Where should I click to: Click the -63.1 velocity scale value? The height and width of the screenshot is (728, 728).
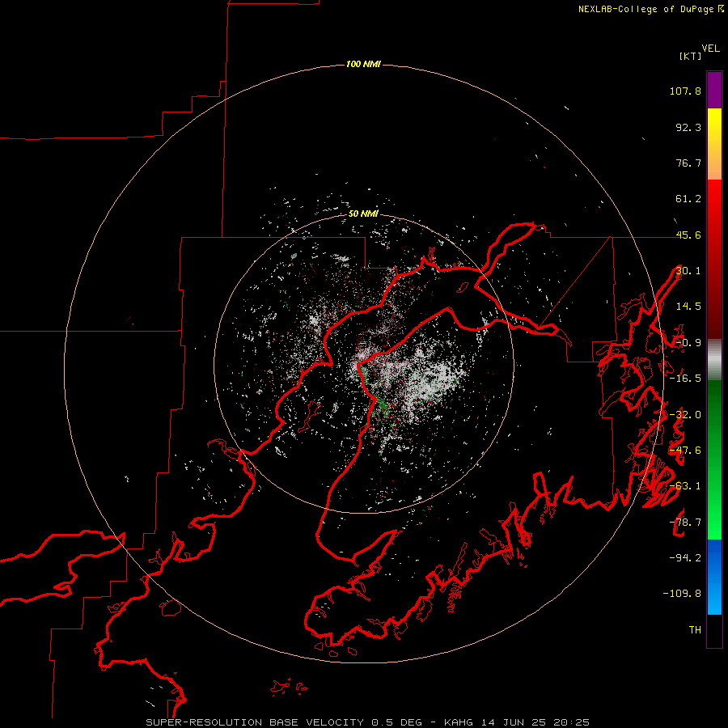[685, 486]
